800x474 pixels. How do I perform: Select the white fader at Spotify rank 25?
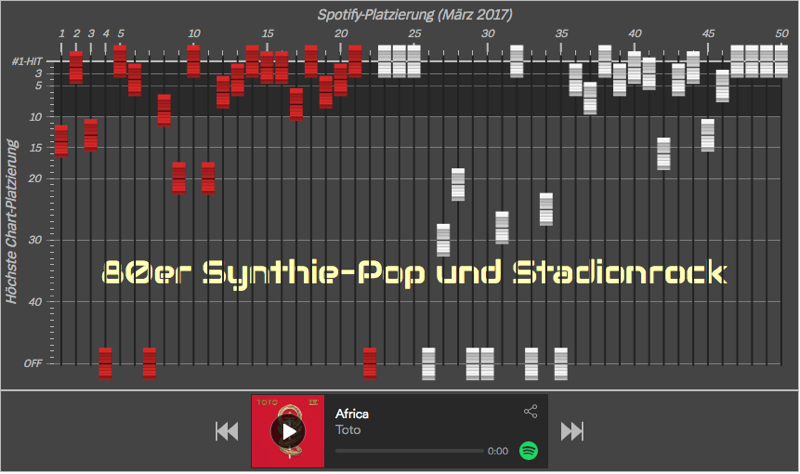[x=414, y=61]
